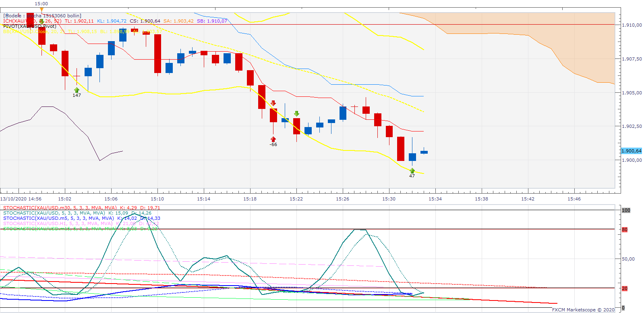The height and width of the screenshot is (313, 644).
Task: Click the 13/10/2020 14:56 date label
Action: click(21, 199)
